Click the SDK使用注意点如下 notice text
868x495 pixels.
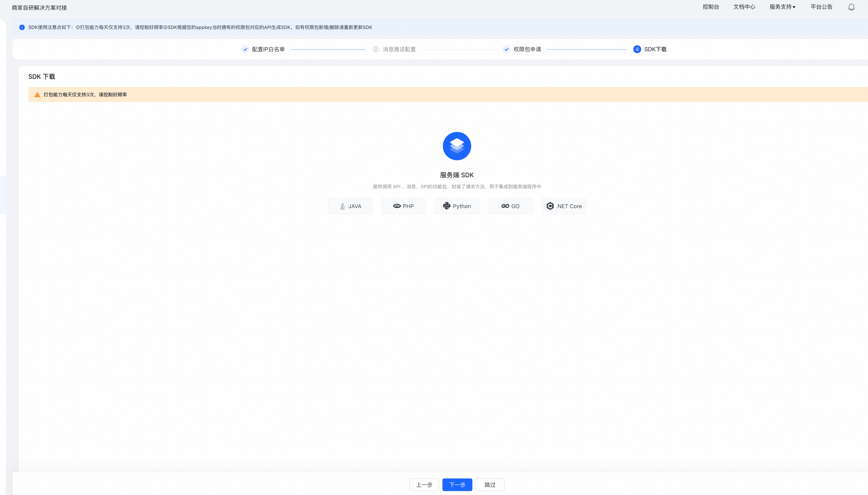(200, 27)
